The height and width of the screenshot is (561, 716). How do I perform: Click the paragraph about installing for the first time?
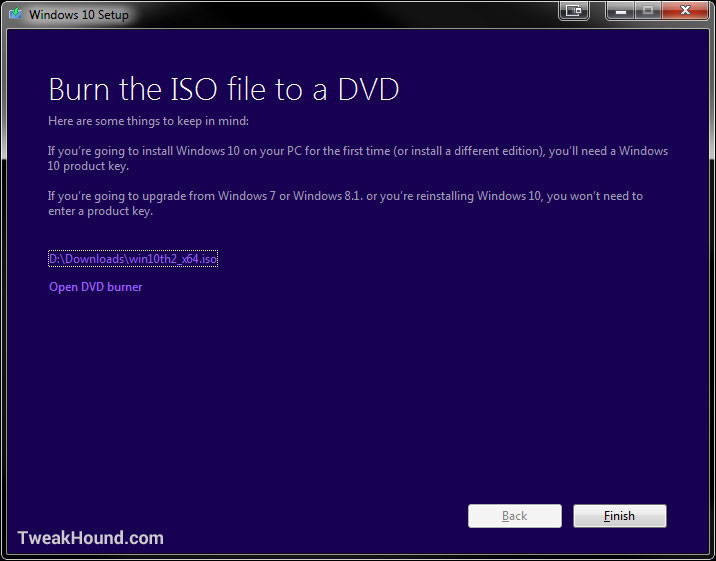pos(358,158)
